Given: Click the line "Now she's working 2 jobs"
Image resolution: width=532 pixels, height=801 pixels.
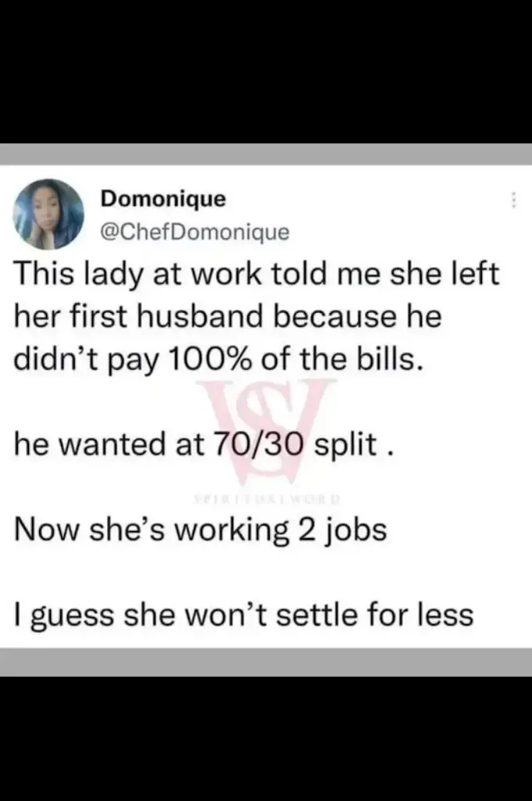Looking at the screenshot, I should (201, 530).
